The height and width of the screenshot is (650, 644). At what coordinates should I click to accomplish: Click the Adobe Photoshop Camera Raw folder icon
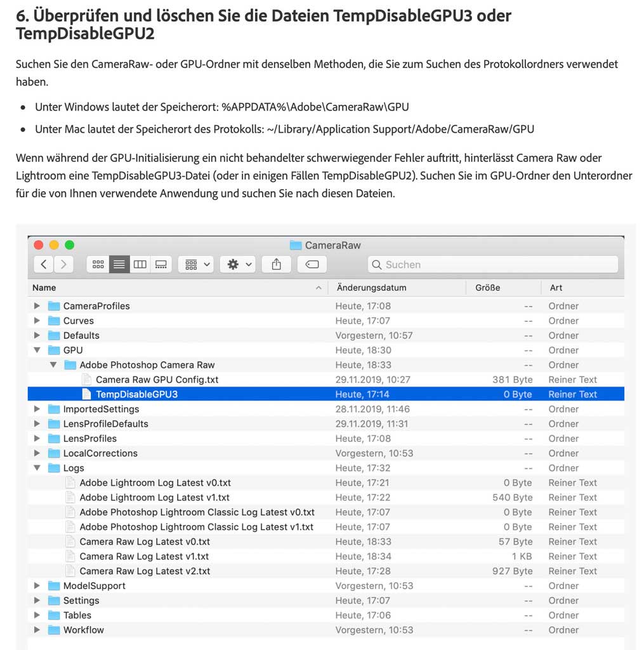coord(70,365)
